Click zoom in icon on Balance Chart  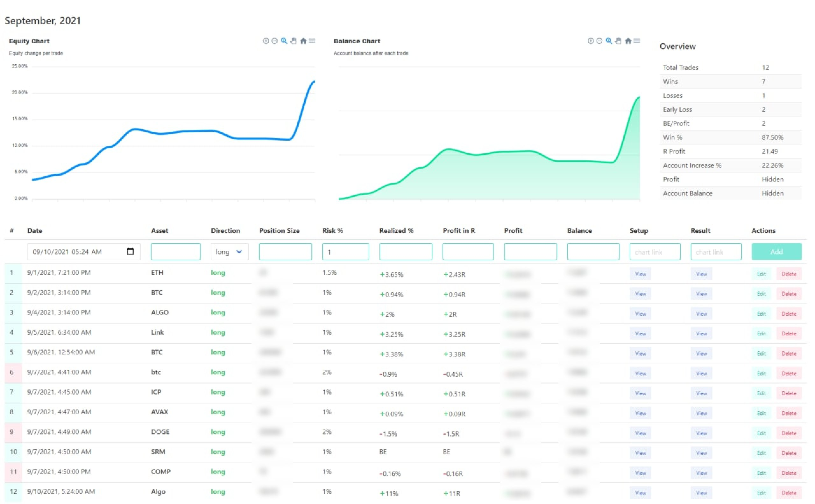591,41
